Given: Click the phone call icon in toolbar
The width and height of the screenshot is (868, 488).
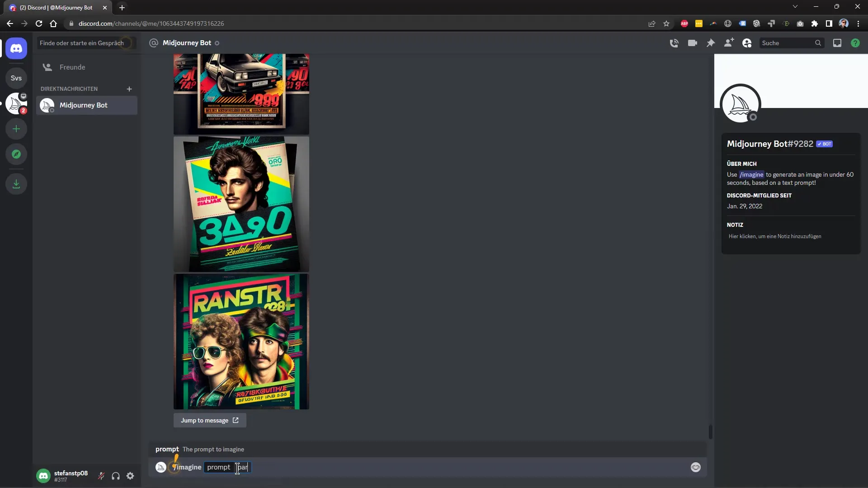Looking at the screenshot, I should click(x=674, y=43).
